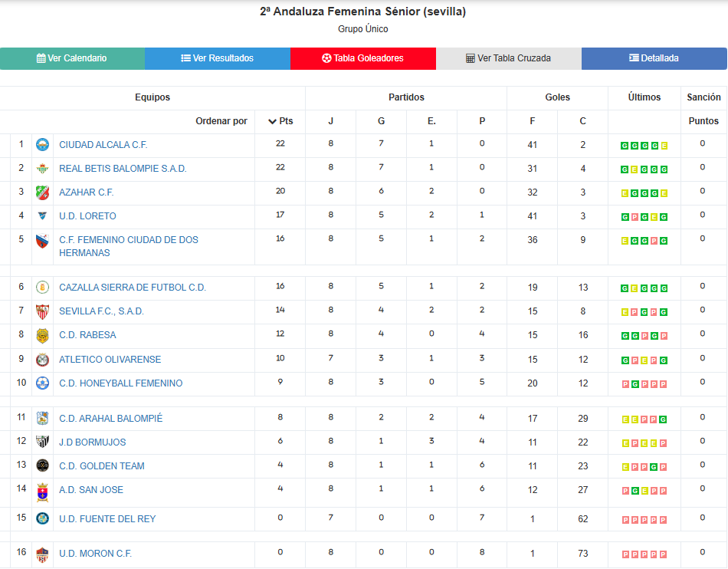Open CIUDAD ALCALA C.F. team link
Image resolution: width=728 pixels, height=569 pixels.
(103, 145)
